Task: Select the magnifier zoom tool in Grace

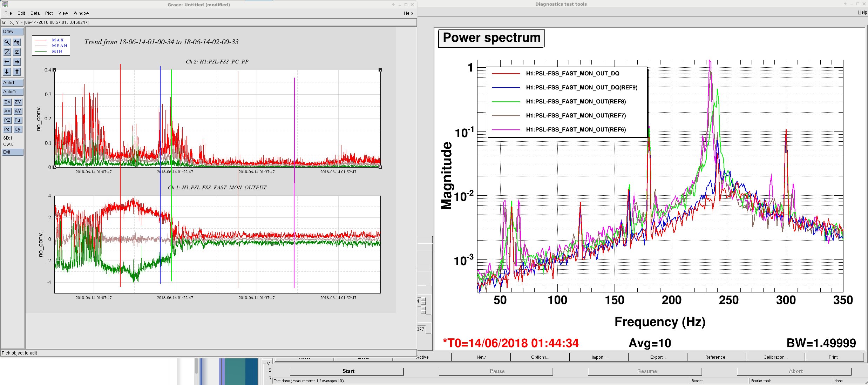Action: tap(7, 42)
